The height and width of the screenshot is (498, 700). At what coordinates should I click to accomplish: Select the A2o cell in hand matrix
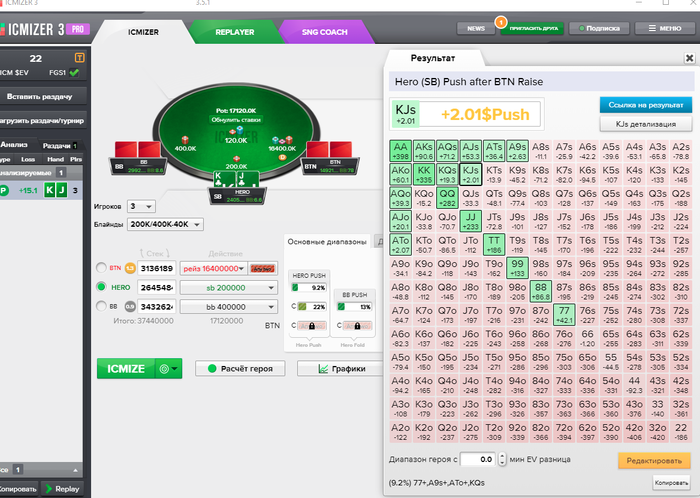[400, 432]
